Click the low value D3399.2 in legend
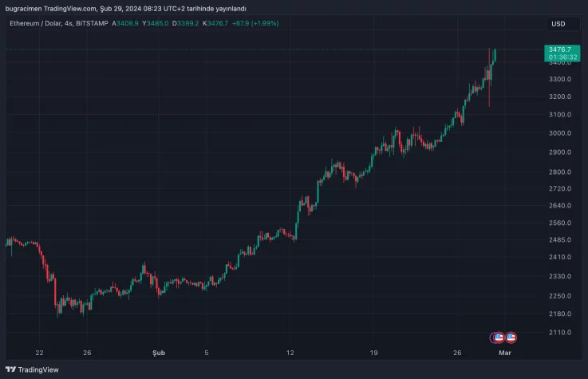 tap(186, 23)
